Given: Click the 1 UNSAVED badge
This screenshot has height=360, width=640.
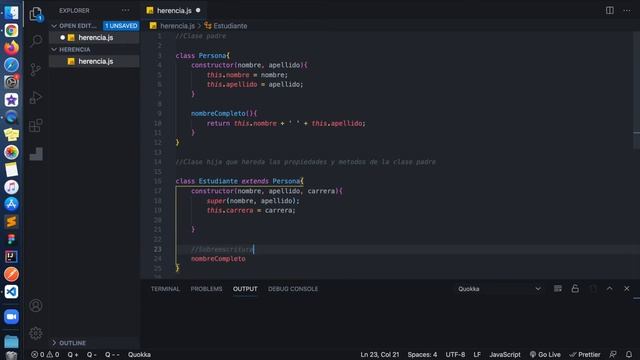Looking at the screenshot, I should pyautogui.click(x=121, y=26).
